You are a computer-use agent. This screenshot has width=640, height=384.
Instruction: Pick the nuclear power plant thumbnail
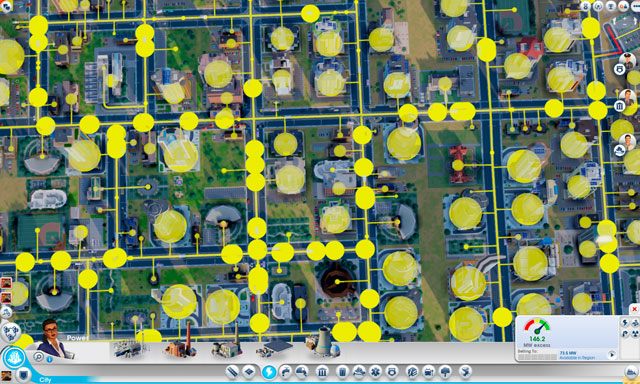tap(324, 342)
